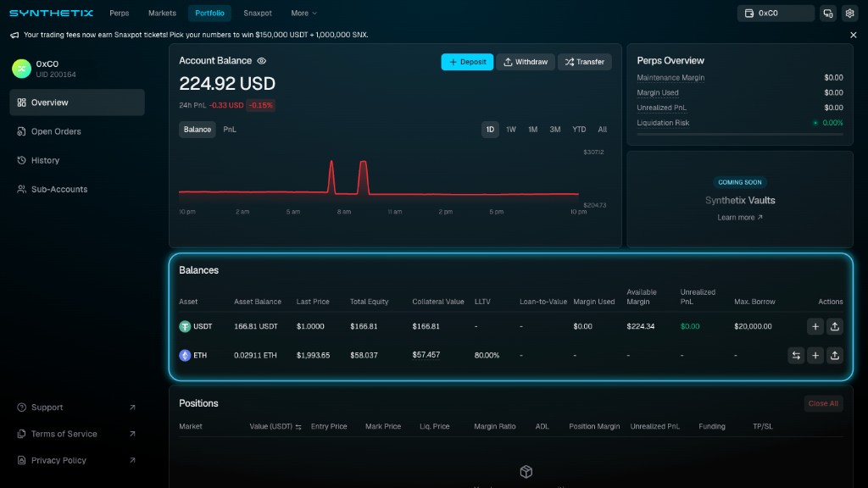Go to Sub-Accounts in the sidebar

coord(77,189)
